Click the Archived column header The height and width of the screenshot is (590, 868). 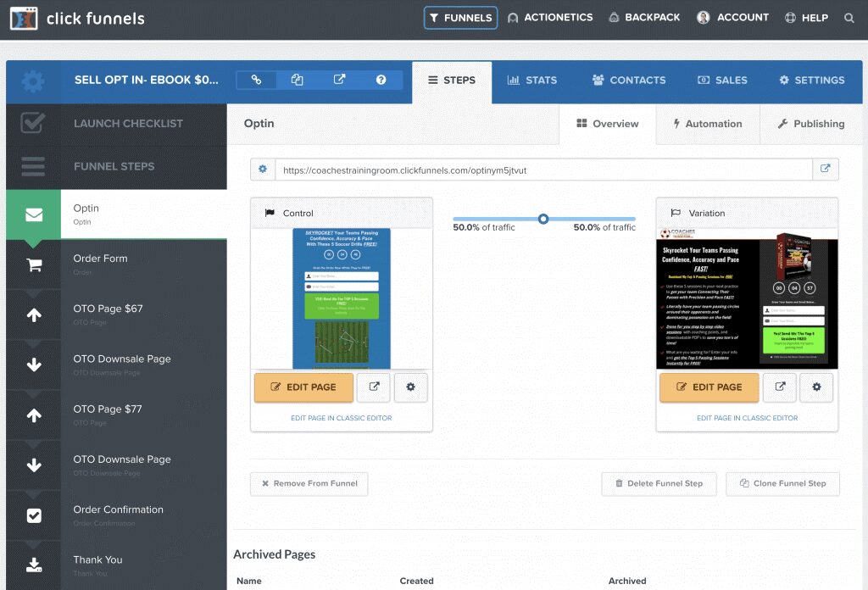pyautogui.click(x=627, y=581)
